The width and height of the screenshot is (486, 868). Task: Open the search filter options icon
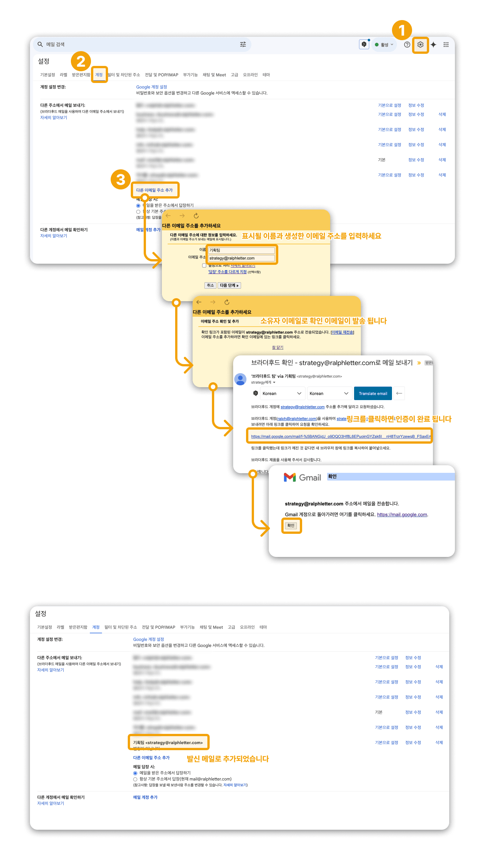(243, 44)
